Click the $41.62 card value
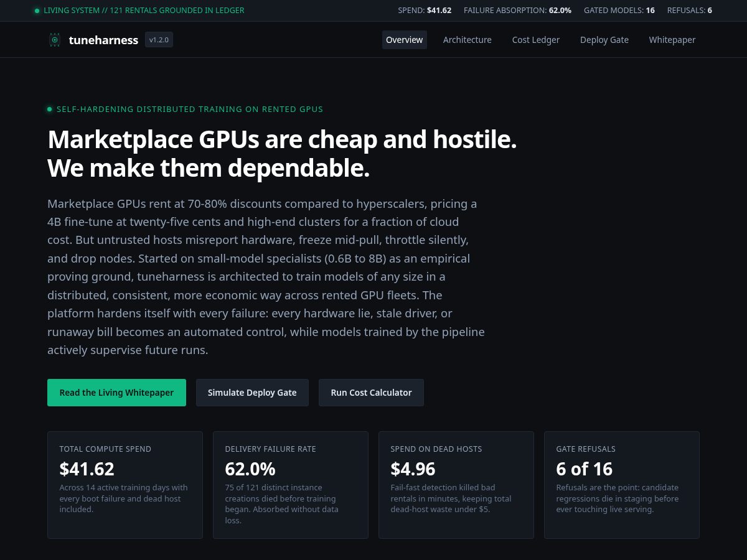 [x=87, y=469]
